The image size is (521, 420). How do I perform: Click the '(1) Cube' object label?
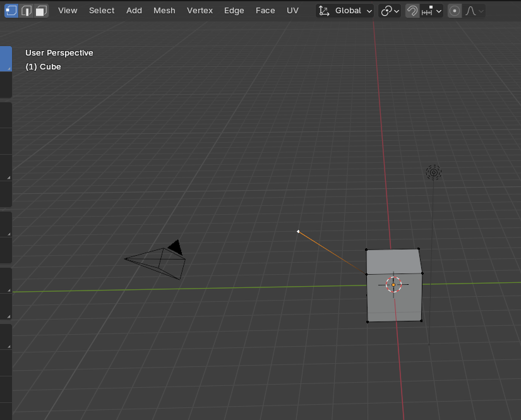pyautogui.click(x=43, y=67)
